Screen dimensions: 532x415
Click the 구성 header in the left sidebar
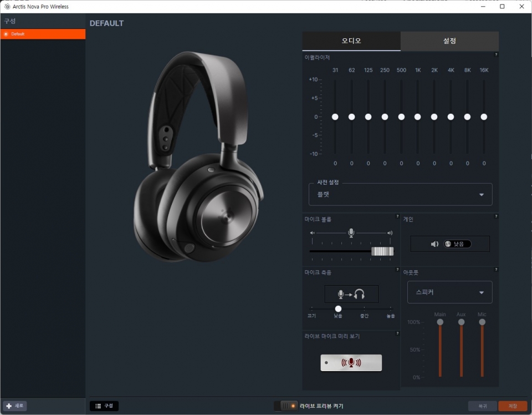coord(10,21)
